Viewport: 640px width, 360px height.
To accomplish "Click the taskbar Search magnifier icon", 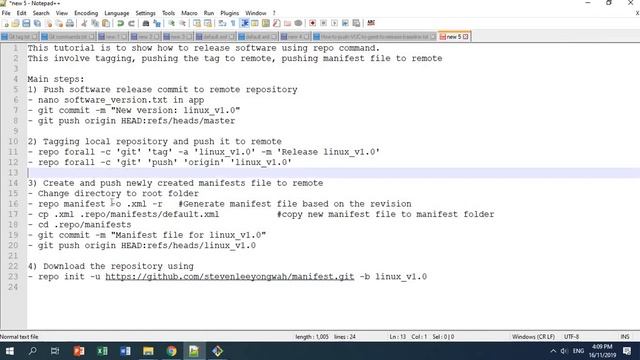I will [x=33, y=351].
